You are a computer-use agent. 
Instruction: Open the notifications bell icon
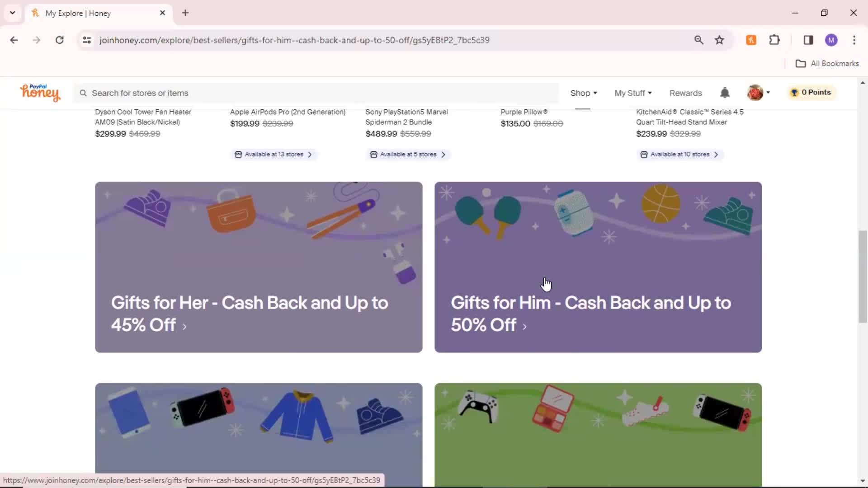[x=725, y=92]
